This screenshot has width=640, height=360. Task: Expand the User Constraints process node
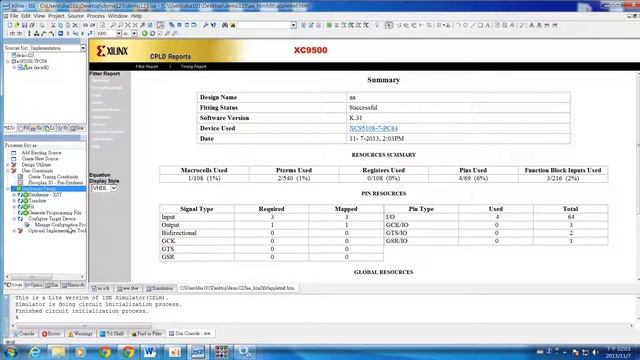[8, 171]
